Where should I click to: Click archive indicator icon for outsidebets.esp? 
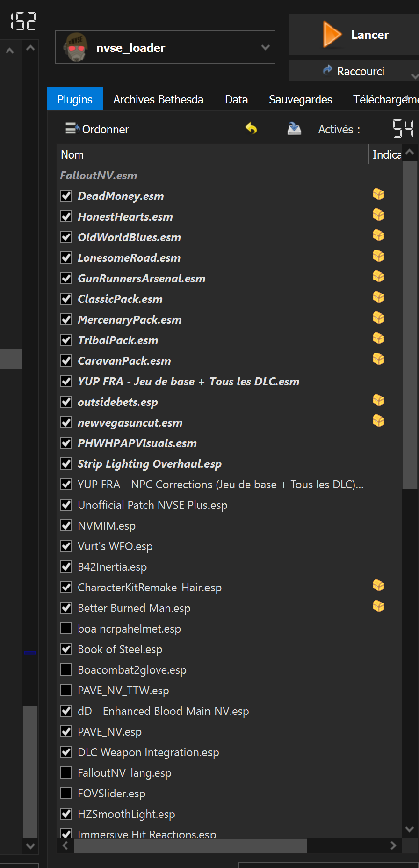pos(378,400)
